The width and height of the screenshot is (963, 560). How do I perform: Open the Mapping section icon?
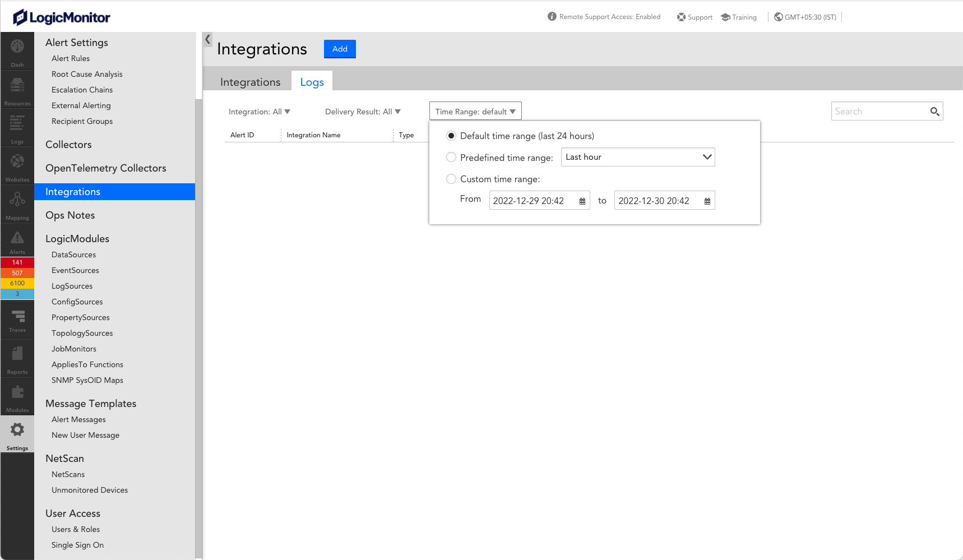(17, 199)
